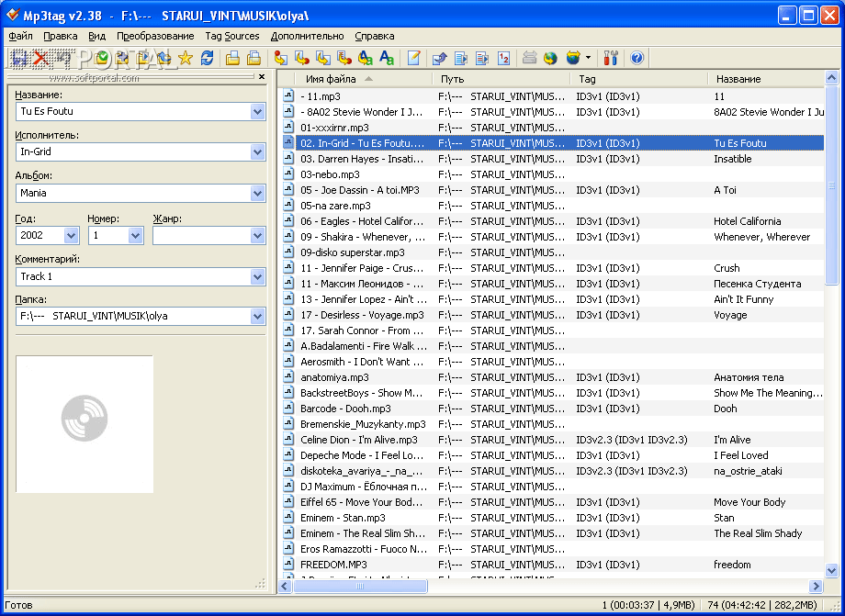The height and width of the screenshot is (616, 845).
Task: Click the album cover art placeholder
Action: [84, 424]
